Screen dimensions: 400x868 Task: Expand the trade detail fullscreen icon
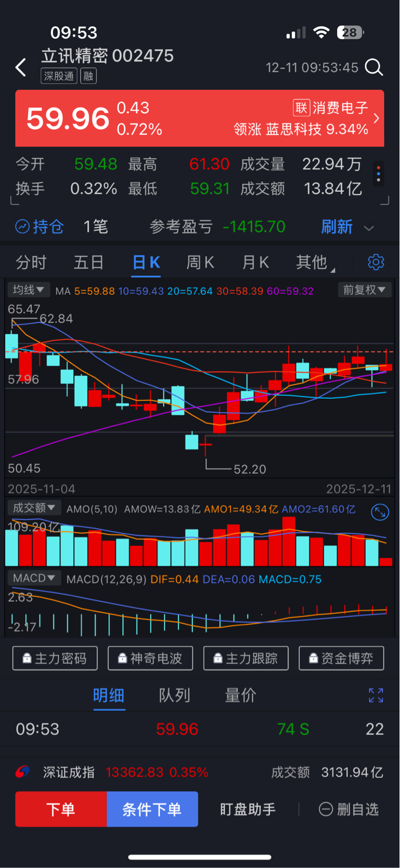(x=376, y=695)
